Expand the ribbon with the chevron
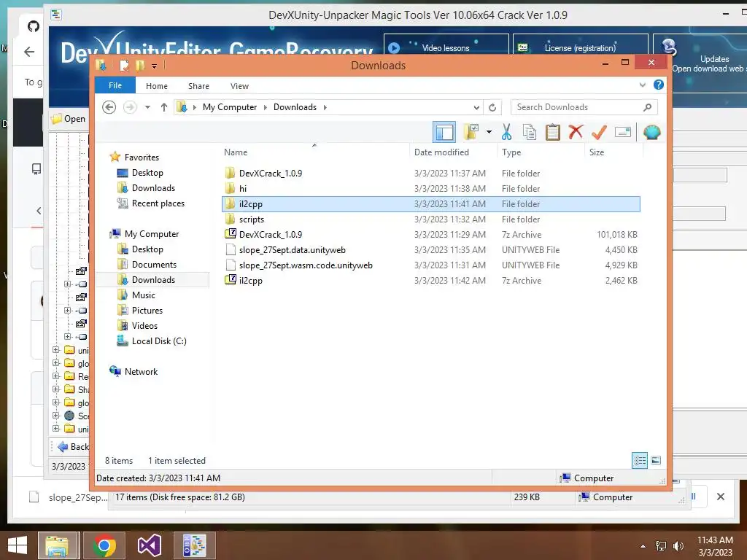747x560 pixels. [x=642, y=85]
